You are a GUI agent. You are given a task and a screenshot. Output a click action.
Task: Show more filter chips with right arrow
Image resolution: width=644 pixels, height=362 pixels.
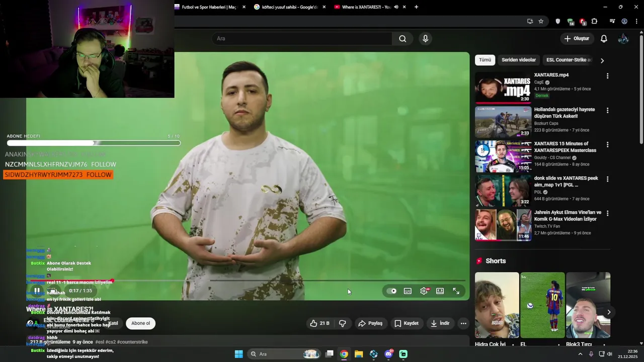click(602, 60)
